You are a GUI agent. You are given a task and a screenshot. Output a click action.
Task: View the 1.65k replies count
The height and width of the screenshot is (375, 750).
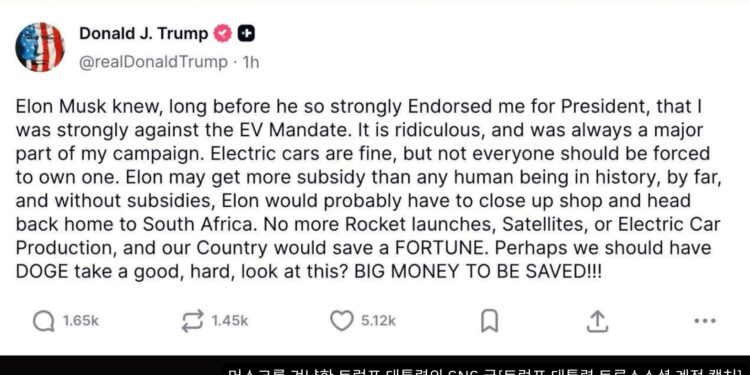(x=81, y=321)
